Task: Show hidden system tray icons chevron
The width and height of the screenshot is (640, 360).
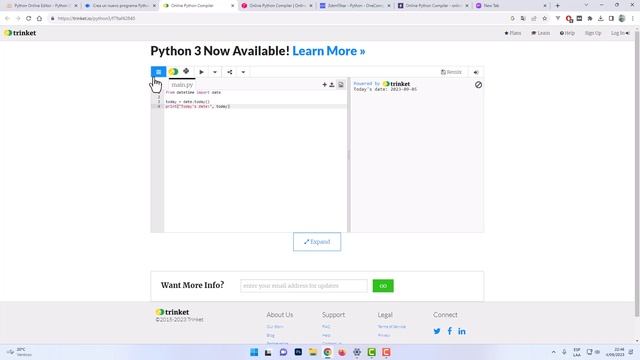Action: pyautogui.click(x=553, y=352)
